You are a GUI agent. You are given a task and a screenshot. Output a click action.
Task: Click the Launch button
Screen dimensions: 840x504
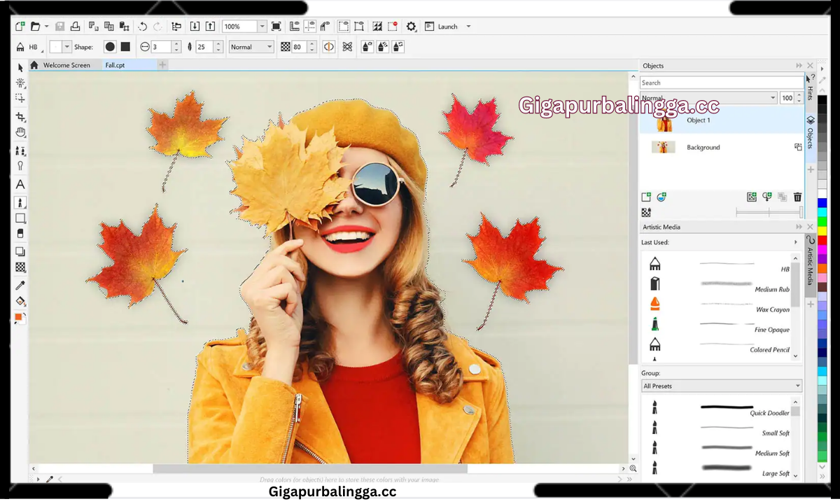point(441,27)
